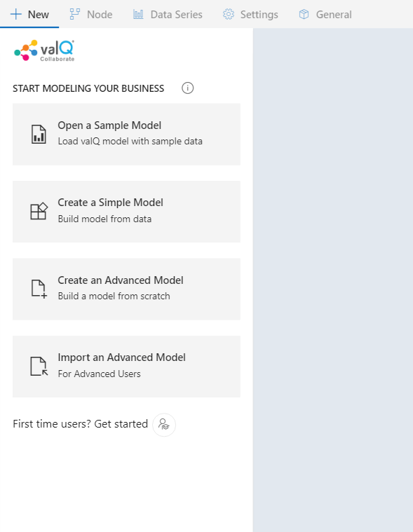Image resolution: width=413 pixels, height=532 pixels.
Task: Open the Data Series tab
Action: (168, 14)
